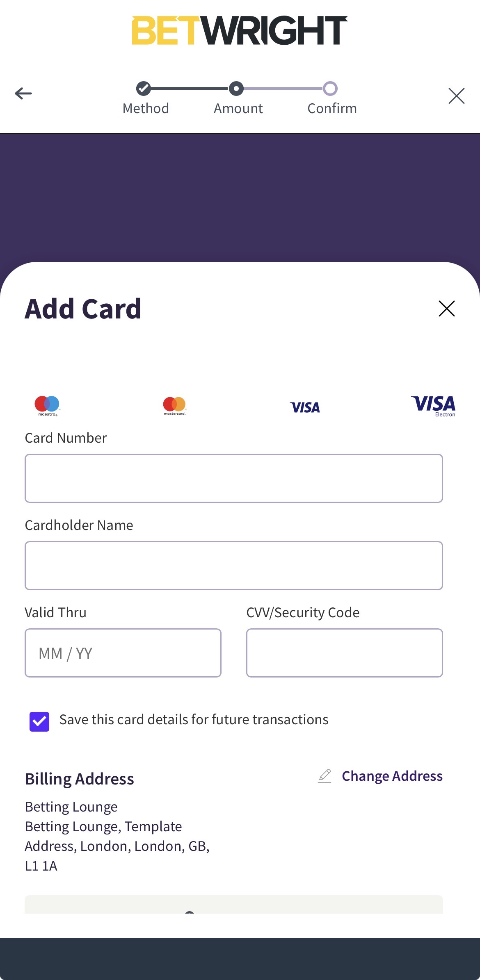Click the Method step checkmark circle

pos(144,88)
